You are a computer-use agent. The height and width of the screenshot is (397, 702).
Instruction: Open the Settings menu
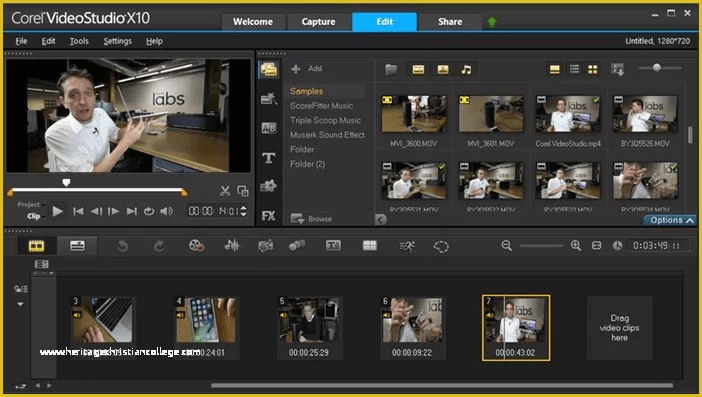[117, 41]
